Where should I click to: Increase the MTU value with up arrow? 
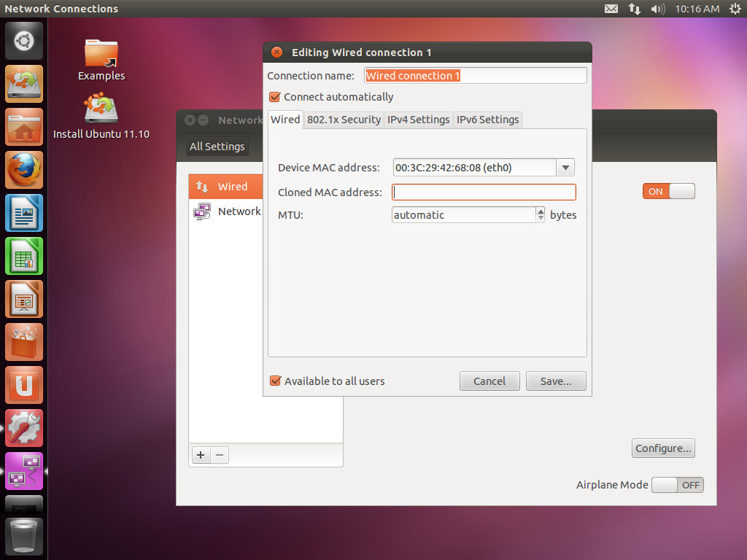tap(541, 211)
